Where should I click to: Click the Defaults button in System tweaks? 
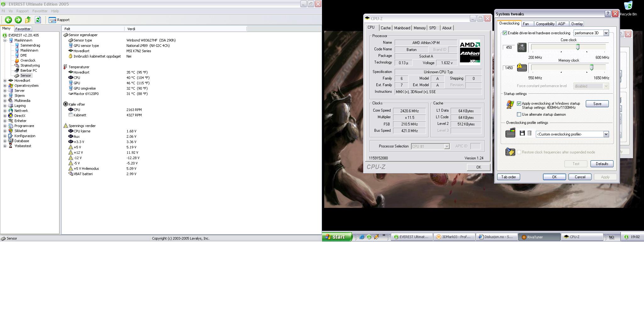[602, 164]
